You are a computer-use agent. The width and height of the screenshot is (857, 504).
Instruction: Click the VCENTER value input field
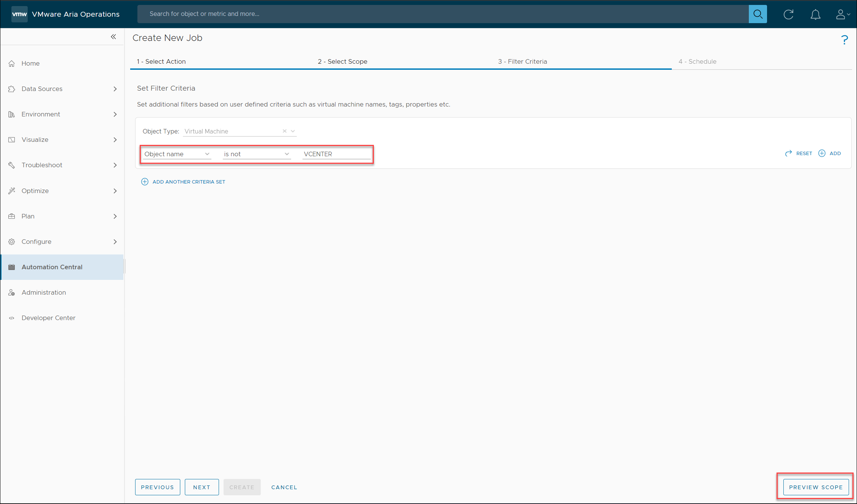pos(336,154)
